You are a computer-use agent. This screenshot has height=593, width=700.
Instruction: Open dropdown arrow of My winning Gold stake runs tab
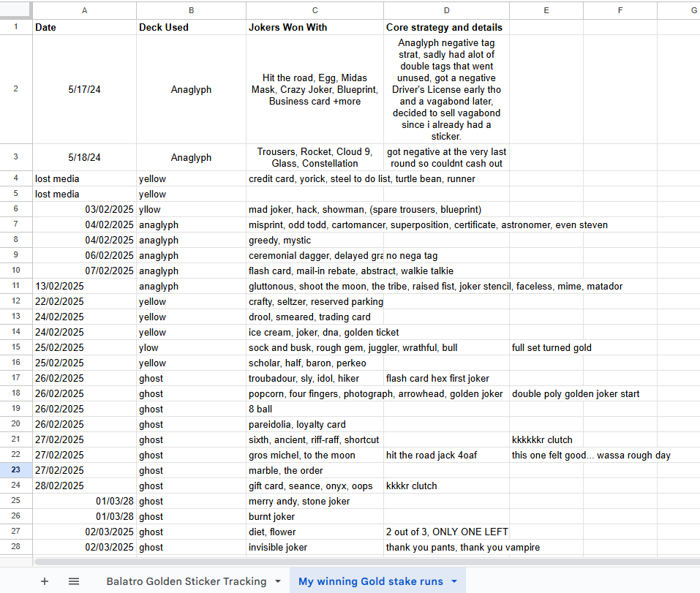pos(454,581)
